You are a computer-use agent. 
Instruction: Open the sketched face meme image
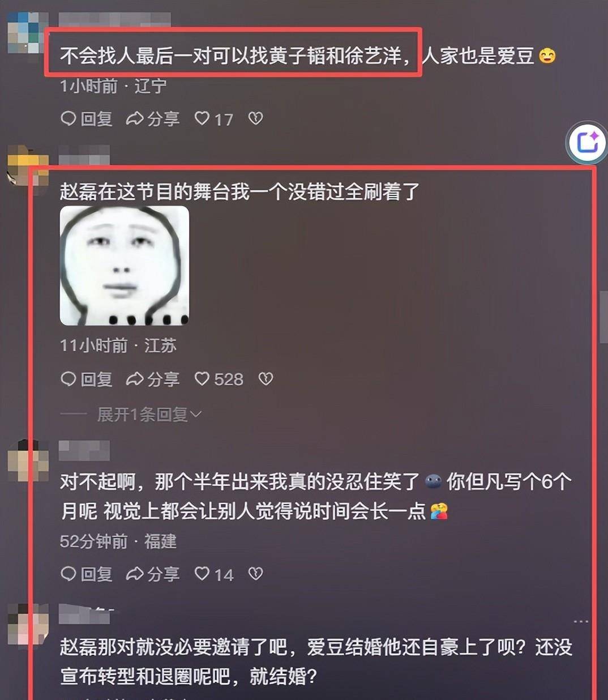point(125,266)
